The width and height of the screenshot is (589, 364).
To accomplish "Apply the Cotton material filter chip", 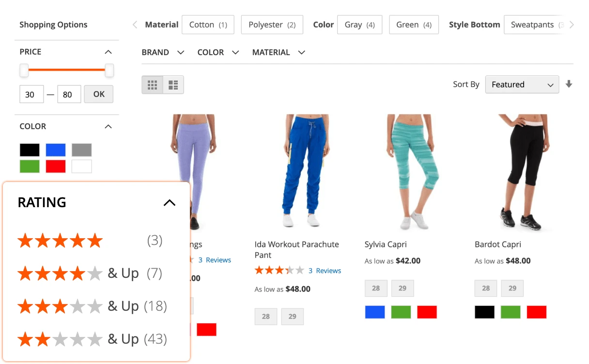I will tap(208, 24).
